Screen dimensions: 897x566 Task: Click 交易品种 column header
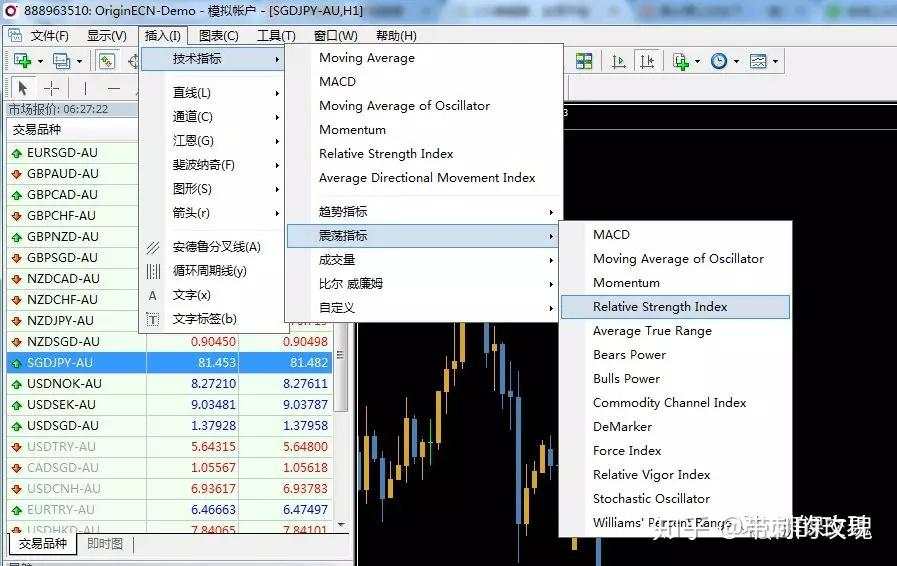(x=73, y=130)
